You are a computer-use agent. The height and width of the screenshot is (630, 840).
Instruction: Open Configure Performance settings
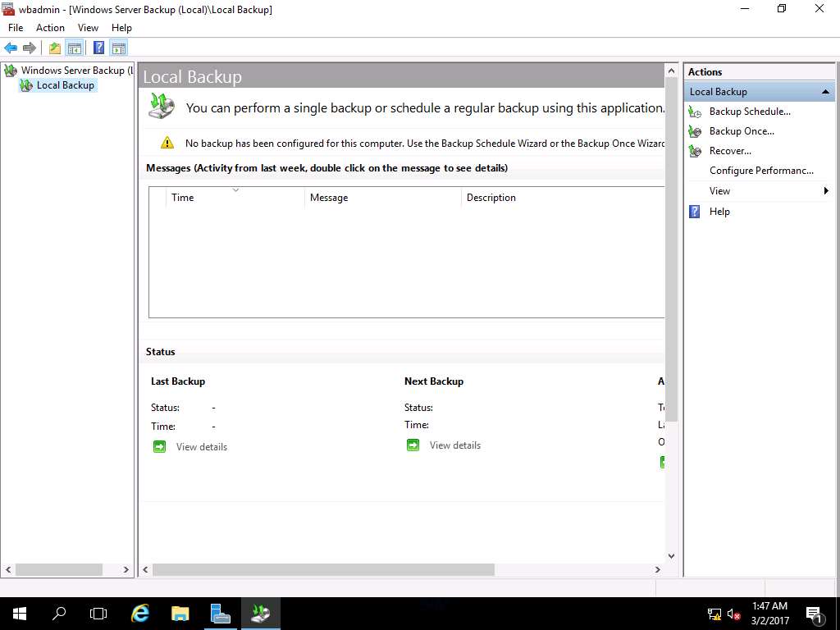coord(761,171)
